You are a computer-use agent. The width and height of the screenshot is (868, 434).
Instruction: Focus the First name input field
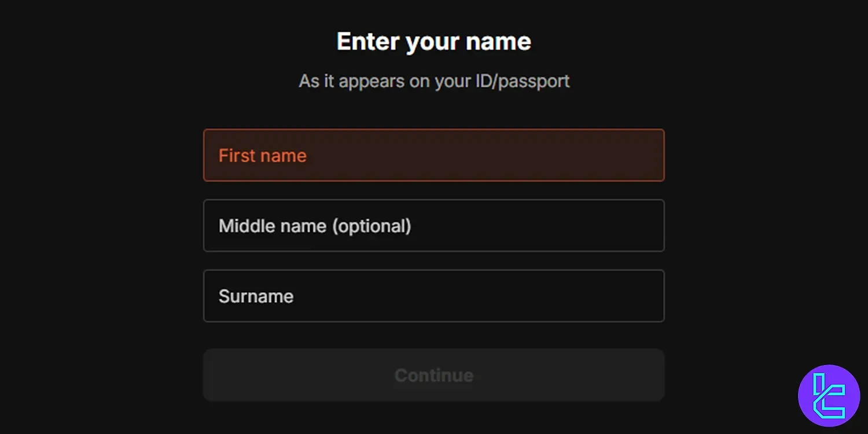433,155
